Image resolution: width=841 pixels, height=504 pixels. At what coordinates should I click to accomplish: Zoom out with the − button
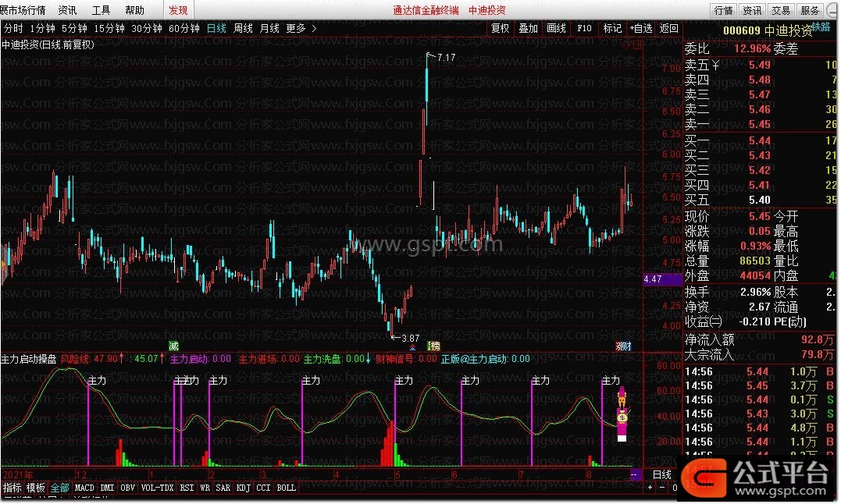[662, 488]
